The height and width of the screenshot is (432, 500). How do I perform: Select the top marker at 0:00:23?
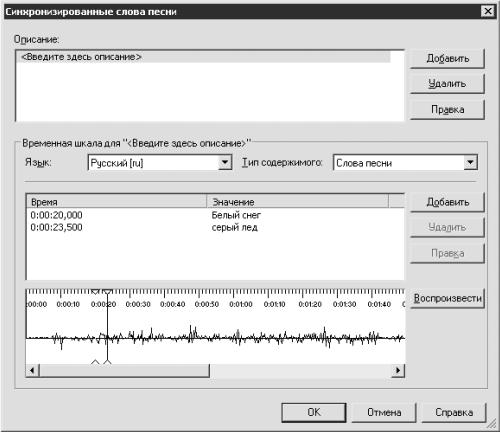coord(107,292)
